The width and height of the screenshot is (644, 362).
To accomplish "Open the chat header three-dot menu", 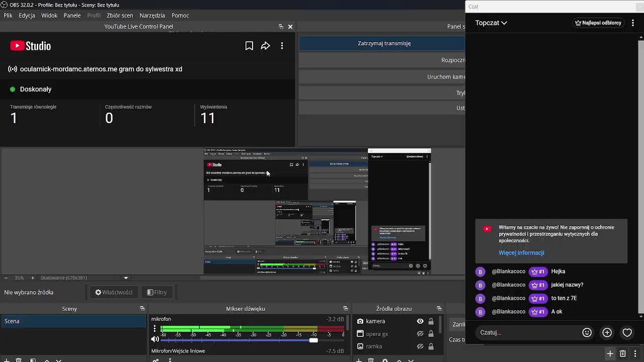I will 633,23.
